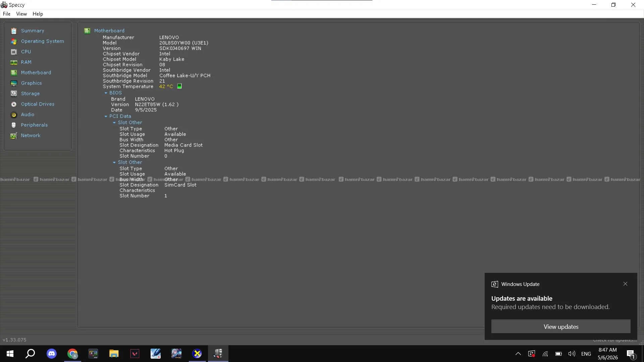Collapse Slot Other containing Media Card Slot

coord(114,123)
